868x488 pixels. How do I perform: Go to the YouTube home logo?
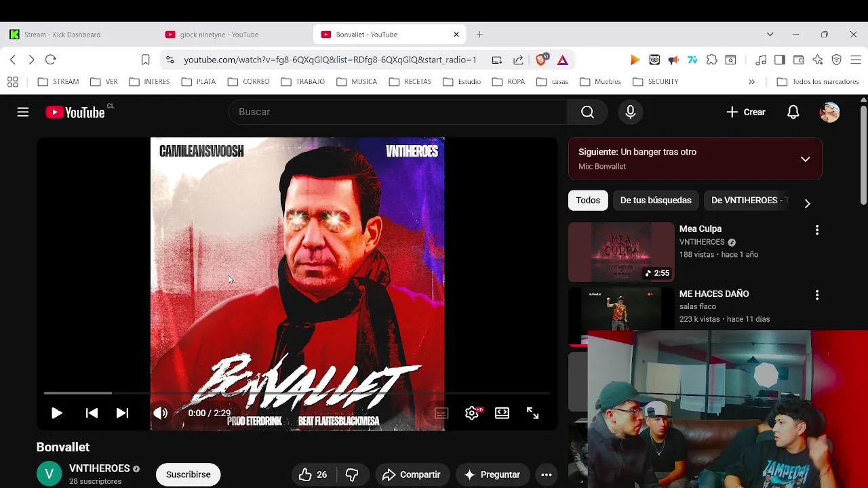tap(75, 113)
